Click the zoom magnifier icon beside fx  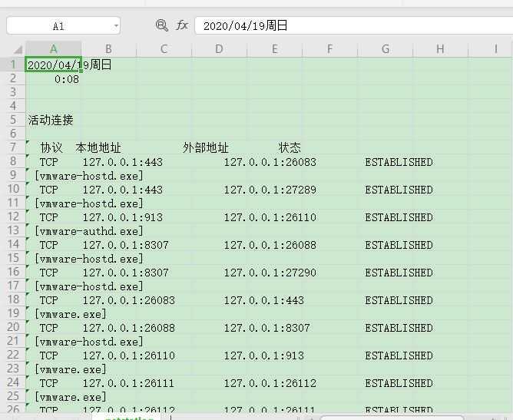tap(161, 25)
